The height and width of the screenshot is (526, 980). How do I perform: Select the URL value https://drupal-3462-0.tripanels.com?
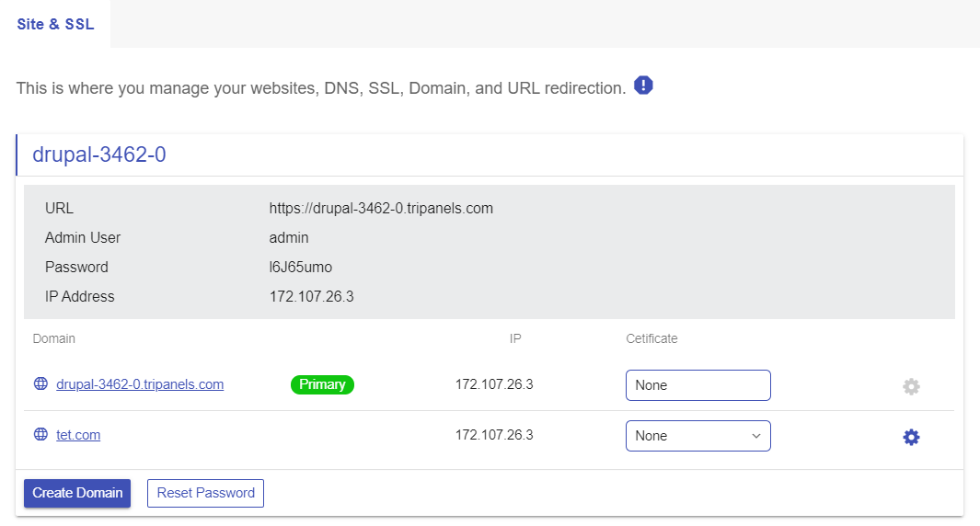pyautogui.click(x=381, y=208)
